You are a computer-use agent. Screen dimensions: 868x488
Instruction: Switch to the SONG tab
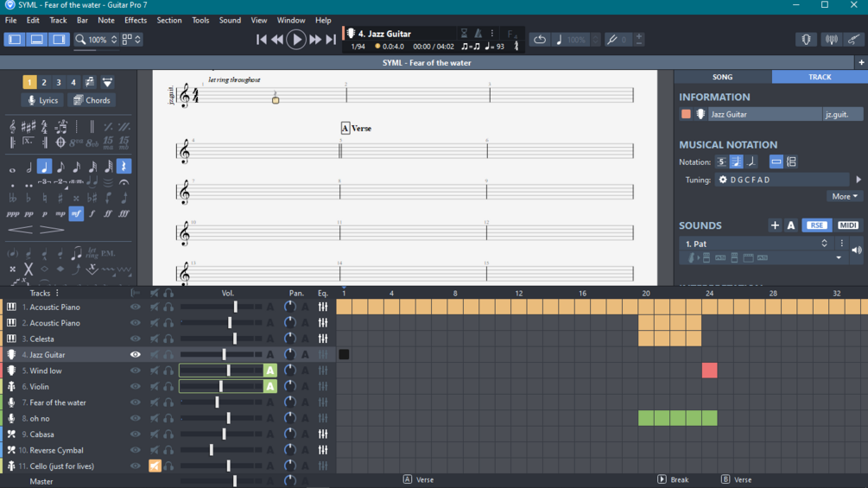click(722, 77)
